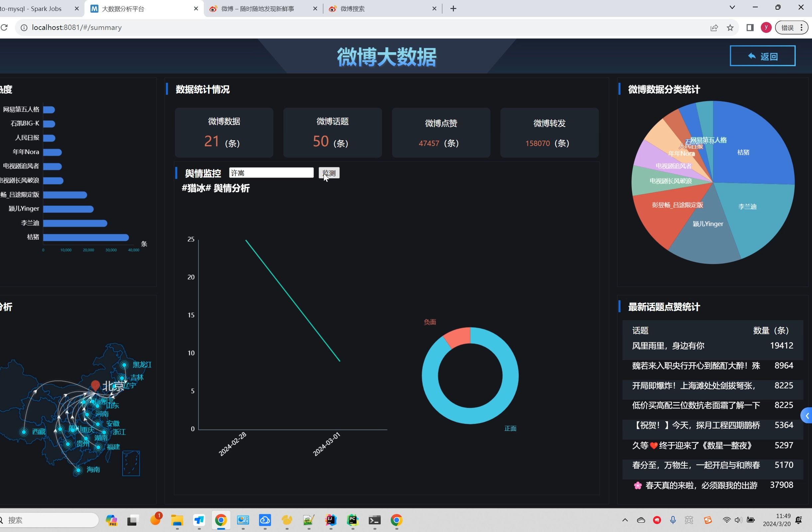This screenshot has height=532, width=812.
Task: Click the 桔猪 bar in popularity chart
Action: (86, 237)
